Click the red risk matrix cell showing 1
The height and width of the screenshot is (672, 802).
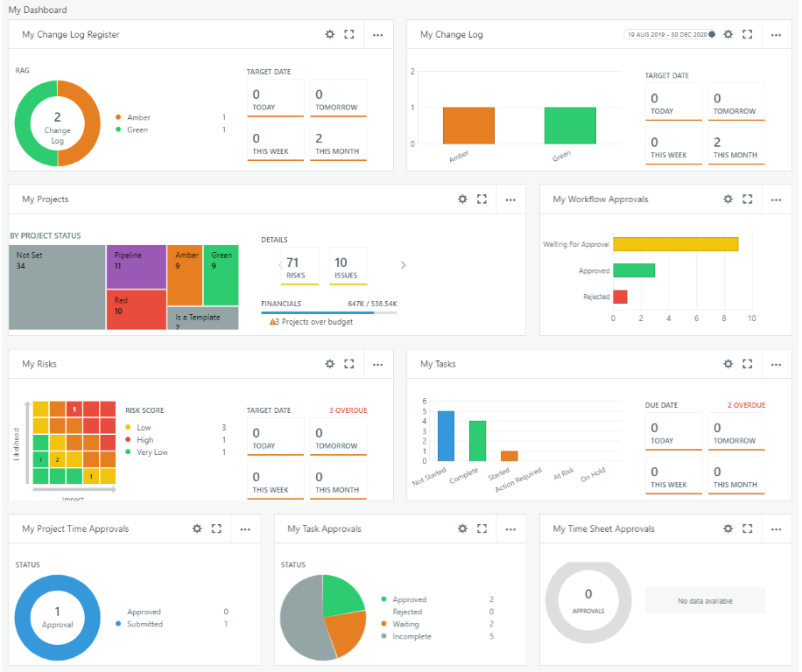click(x=74, y=409)
